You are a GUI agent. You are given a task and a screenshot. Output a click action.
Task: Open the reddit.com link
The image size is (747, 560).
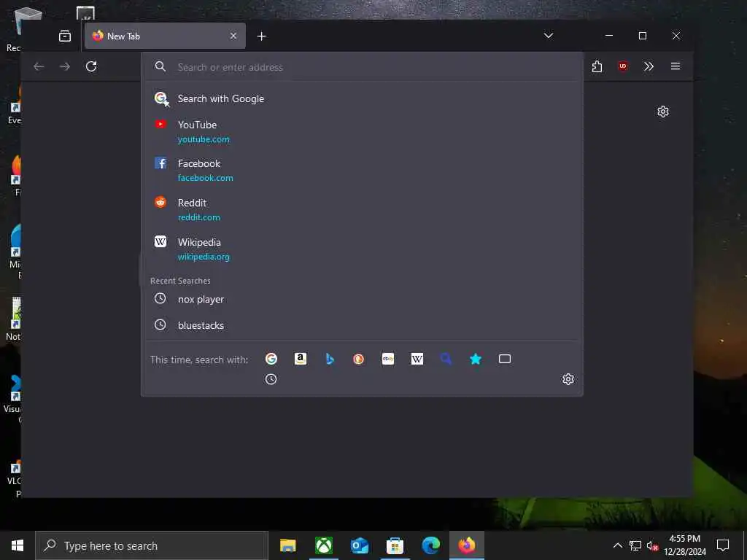(198, 217)
